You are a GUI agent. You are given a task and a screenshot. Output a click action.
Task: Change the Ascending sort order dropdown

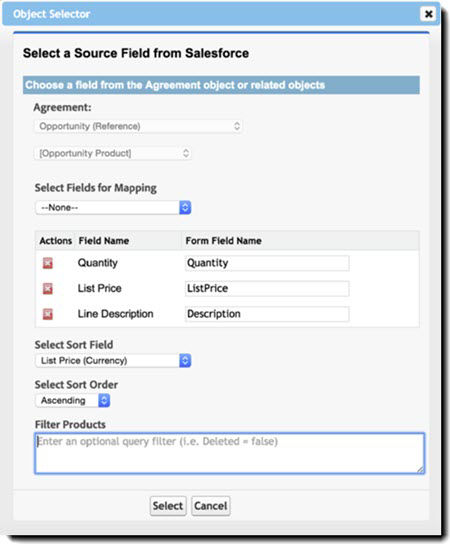73,400
